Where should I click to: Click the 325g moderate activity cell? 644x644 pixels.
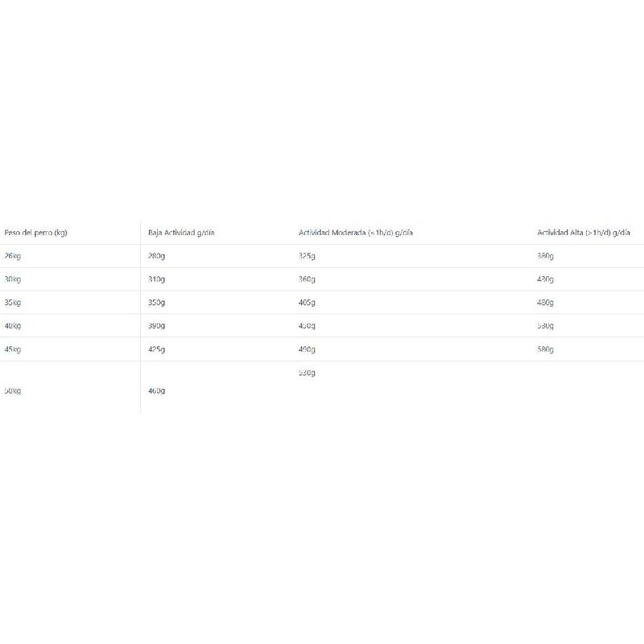(307, 256)
